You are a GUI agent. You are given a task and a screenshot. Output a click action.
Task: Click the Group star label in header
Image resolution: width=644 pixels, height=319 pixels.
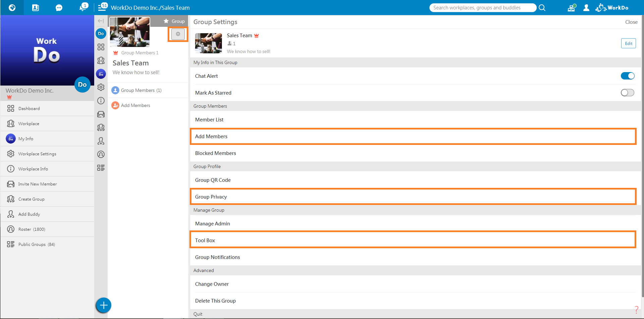click(x=174, y=21)
